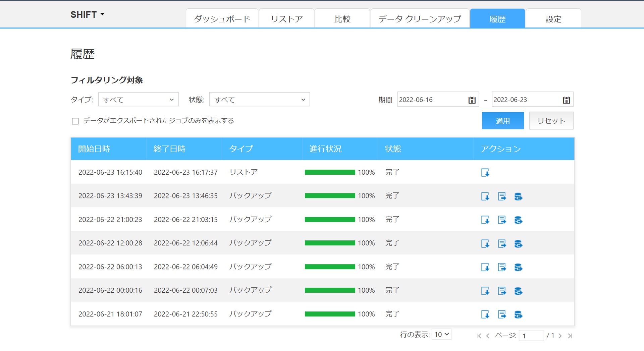Switch to the ダッシュボード tab

click(222, 19)
